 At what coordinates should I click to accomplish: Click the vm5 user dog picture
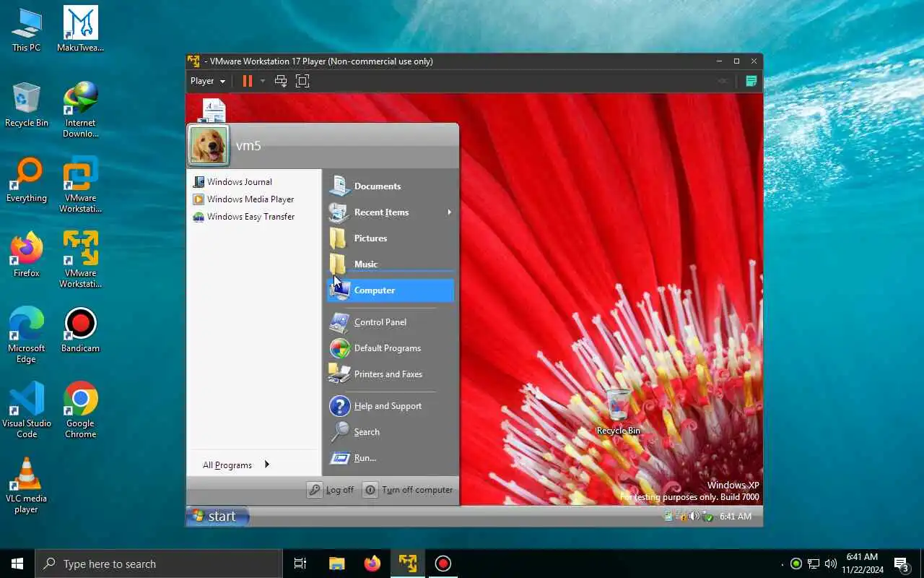click(209, 145)
